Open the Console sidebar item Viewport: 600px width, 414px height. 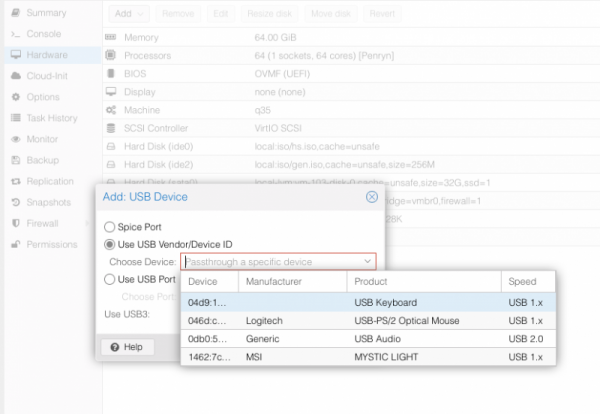(44, 34)
